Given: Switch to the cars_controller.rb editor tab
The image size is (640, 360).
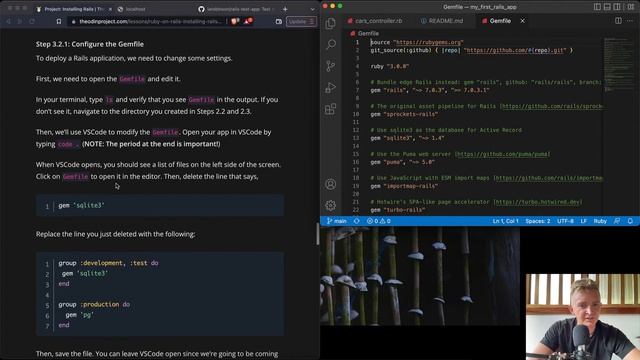Looking at the screenshot, I should (375, 21).
